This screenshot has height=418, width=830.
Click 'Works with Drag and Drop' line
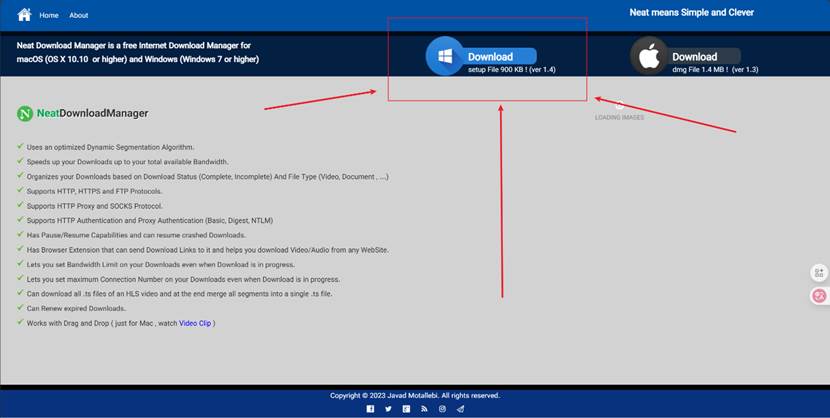pos(121,323)
